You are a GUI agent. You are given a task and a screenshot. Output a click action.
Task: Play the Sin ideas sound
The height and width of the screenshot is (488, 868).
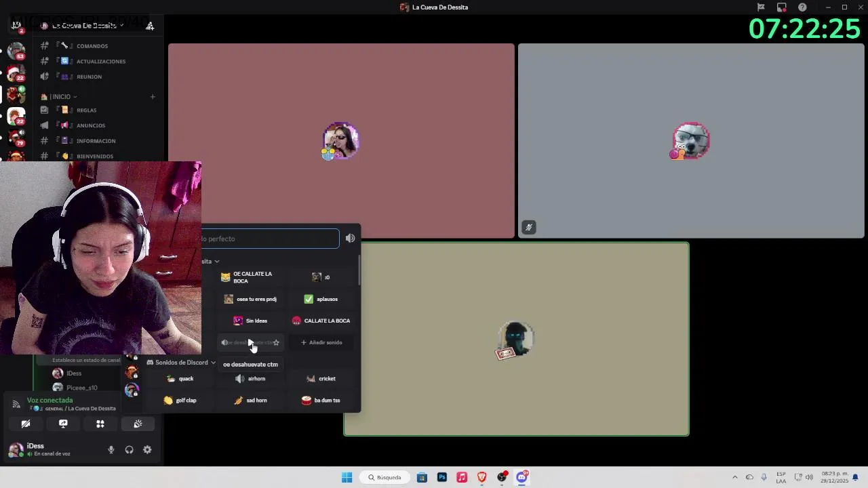coord(251,321)
